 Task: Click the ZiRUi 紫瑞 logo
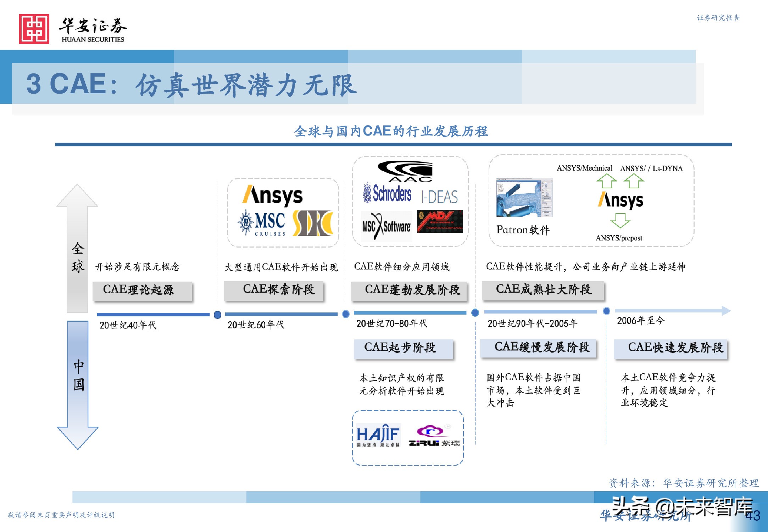(434, 436)
